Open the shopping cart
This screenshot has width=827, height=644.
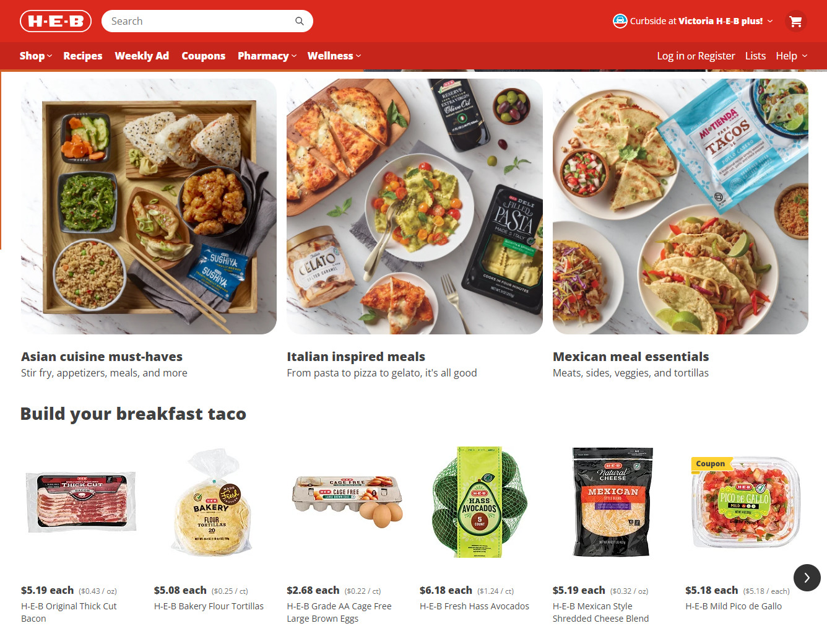[796, 21]
